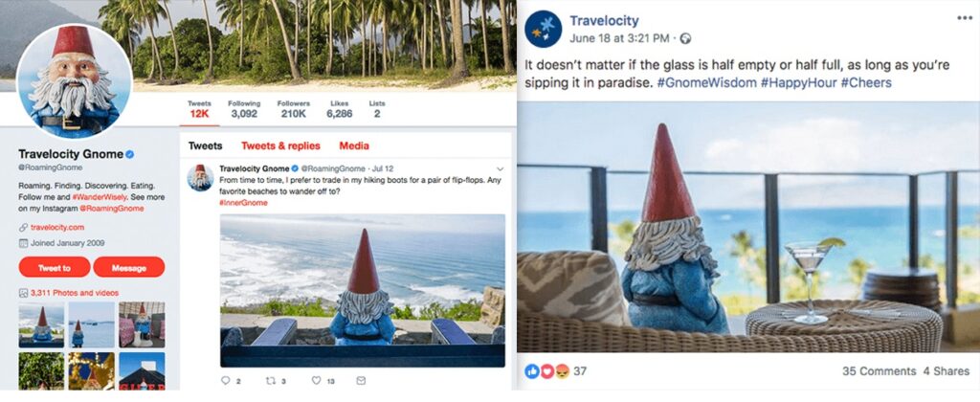Open the Media tab

click(x=354, y=145)
